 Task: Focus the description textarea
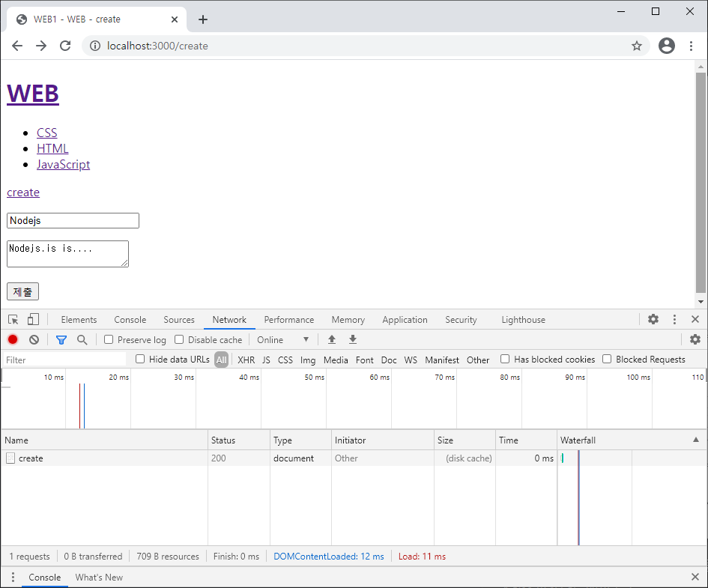coord(67,254)
